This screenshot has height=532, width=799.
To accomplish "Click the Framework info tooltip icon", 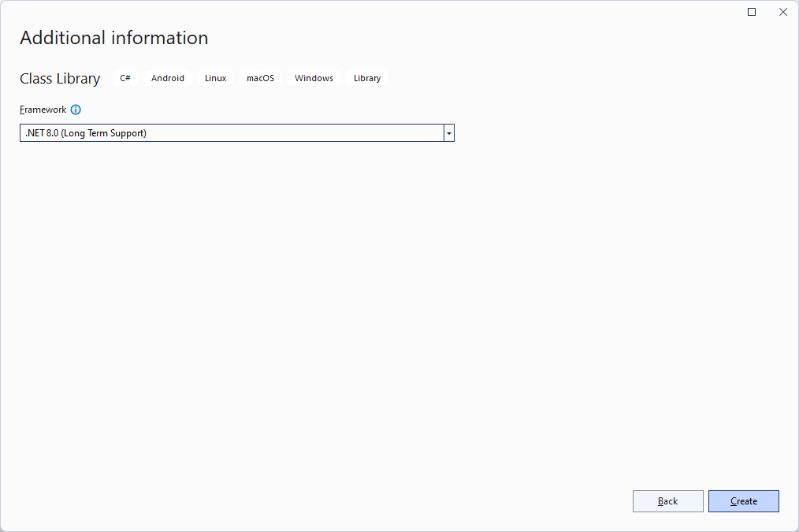I will tap(76, 110).
